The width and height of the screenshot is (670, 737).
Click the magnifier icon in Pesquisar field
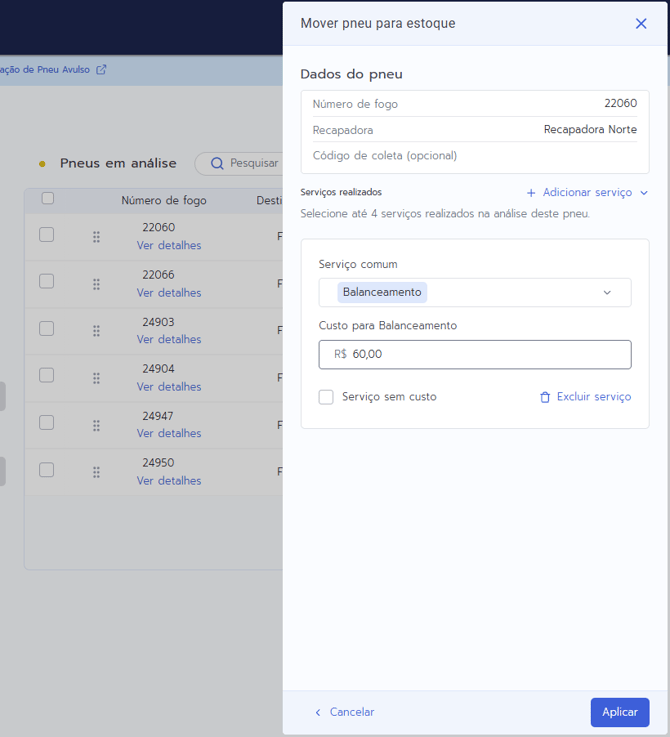(x=217, y=163)
